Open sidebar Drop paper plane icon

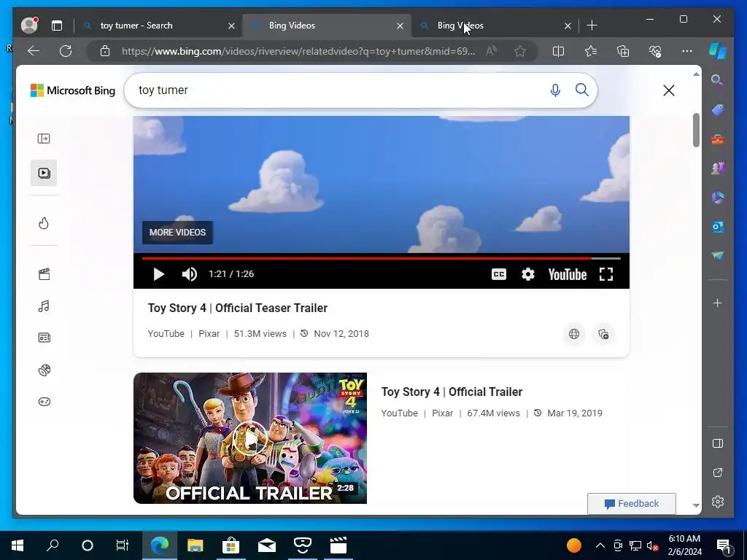point(718,256)
